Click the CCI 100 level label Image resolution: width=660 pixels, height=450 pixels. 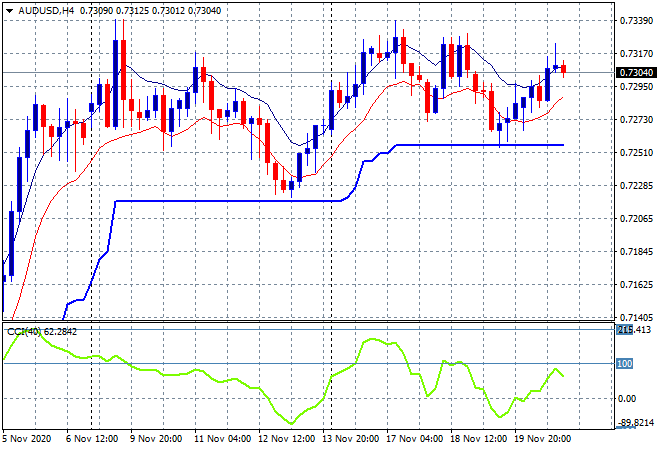coord(625,363)
